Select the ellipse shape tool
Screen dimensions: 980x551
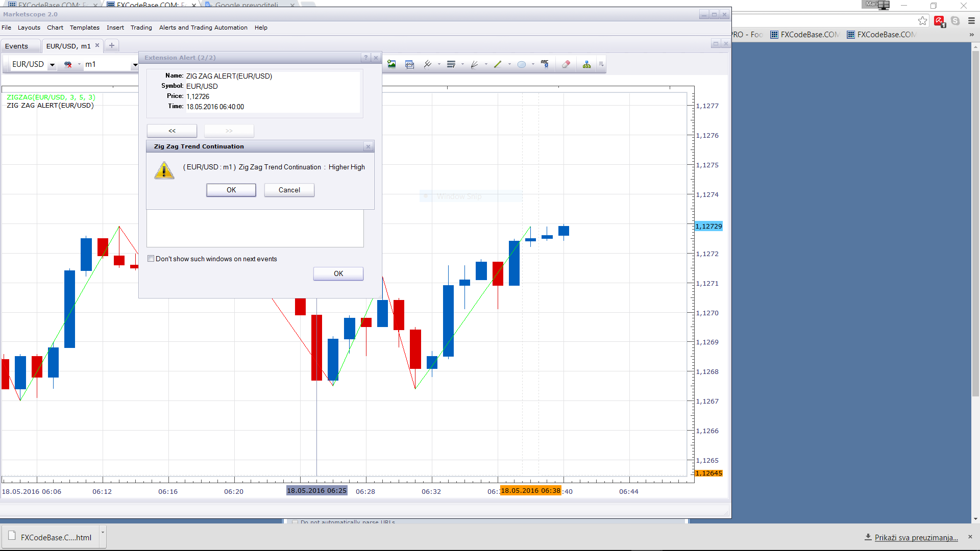[521, 64]
